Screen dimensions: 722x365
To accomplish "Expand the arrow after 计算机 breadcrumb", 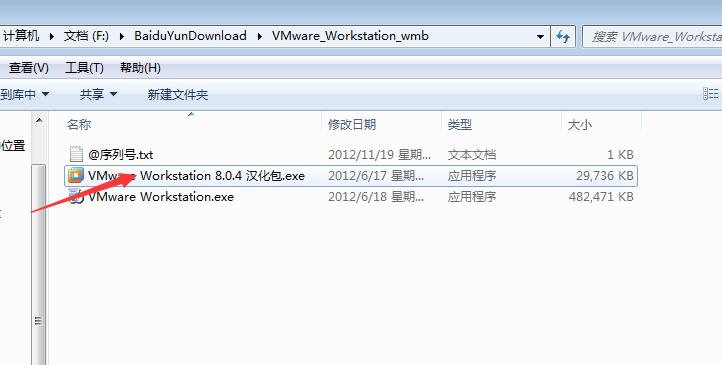I will point(52,36).
